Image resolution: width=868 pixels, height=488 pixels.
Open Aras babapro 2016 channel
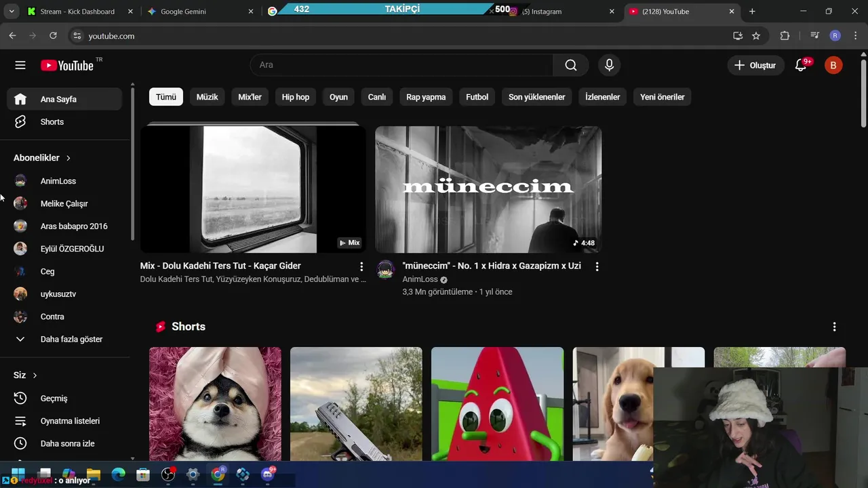(x=64, y=226)
